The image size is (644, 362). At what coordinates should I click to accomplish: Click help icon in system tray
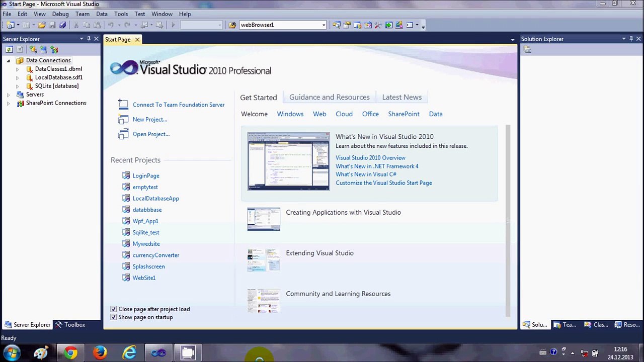553,352
